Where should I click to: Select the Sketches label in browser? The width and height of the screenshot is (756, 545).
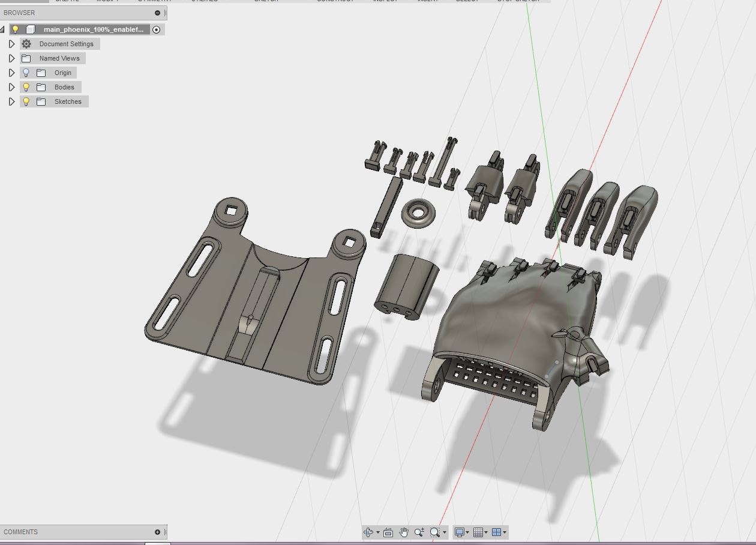pos(68,101)
